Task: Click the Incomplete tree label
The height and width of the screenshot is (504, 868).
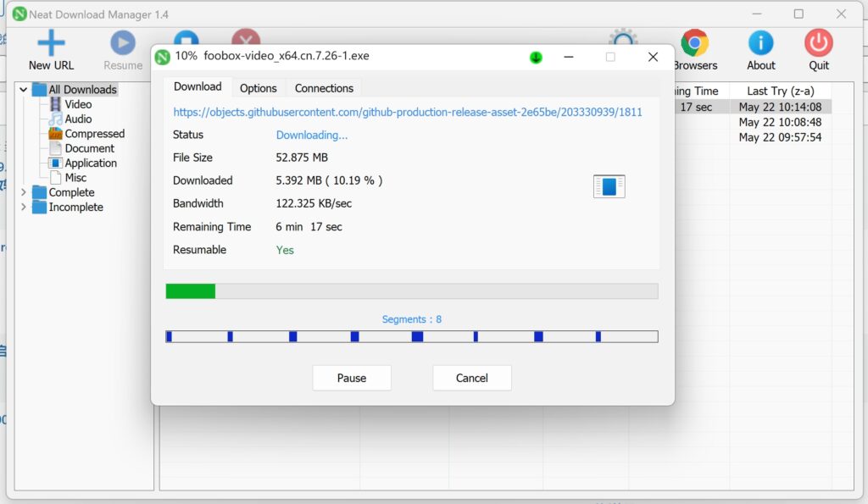Action: pyautogui.click(x=75, y=207)
